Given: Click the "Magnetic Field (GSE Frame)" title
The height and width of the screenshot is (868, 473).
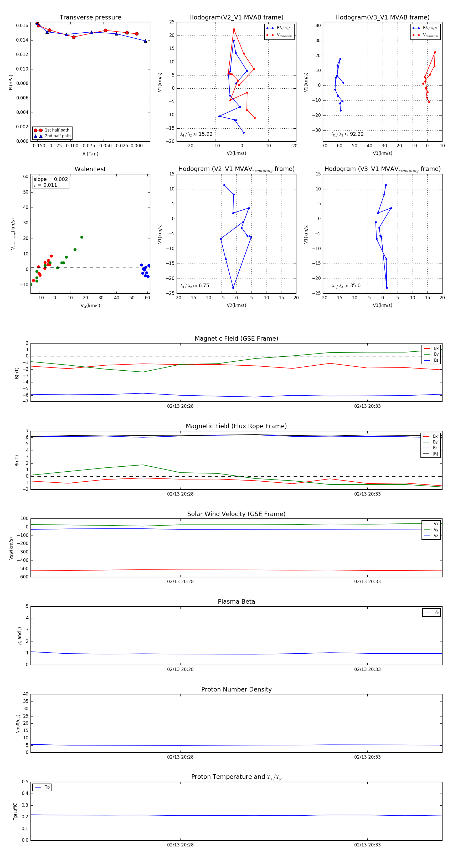Looking at the screenshot, I should 236,339.
